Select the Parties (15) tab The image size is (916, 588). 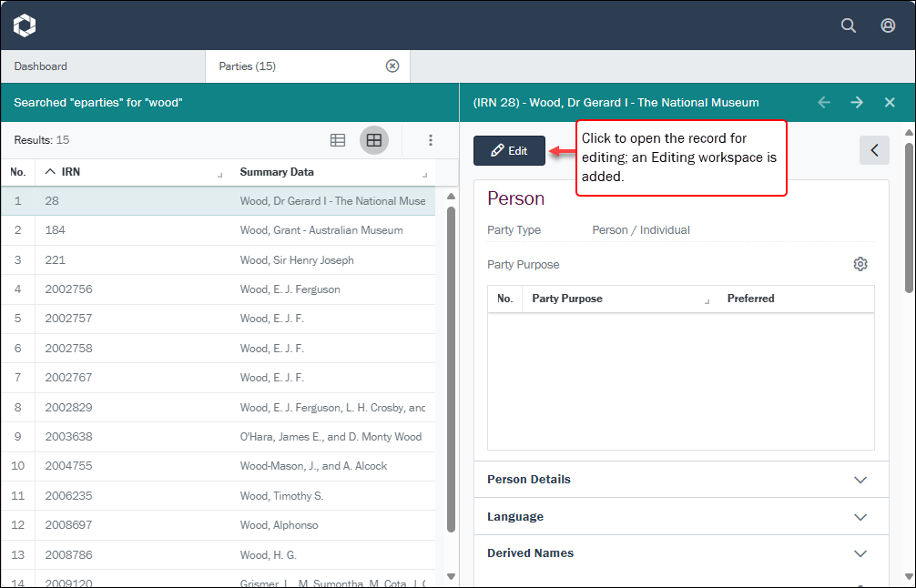pos(248,66)
